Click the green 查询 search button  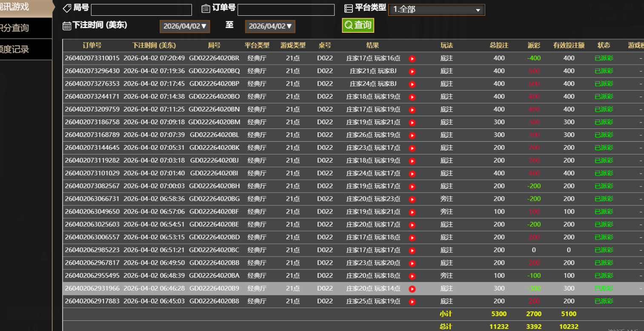(x=358, y=25)
